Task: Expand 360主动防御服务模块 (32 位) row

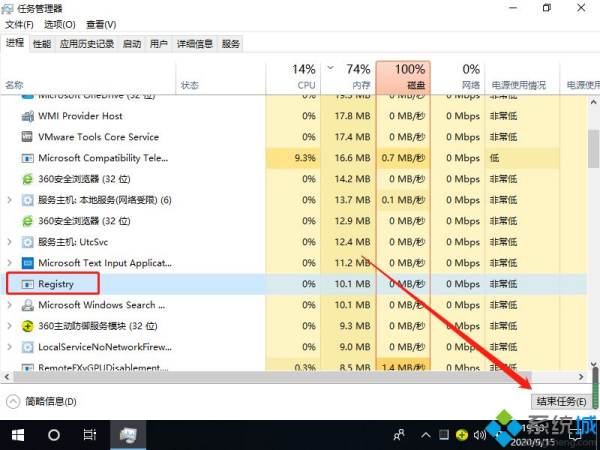Action: pyautogui.click(x=10, y=326)
